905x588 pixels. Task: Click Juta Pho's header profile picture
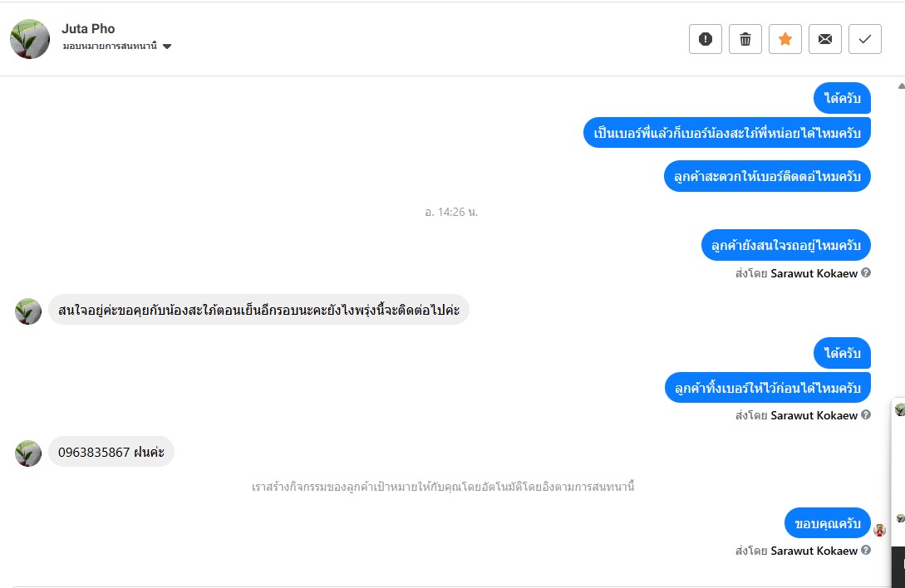[x=30, y=39]
